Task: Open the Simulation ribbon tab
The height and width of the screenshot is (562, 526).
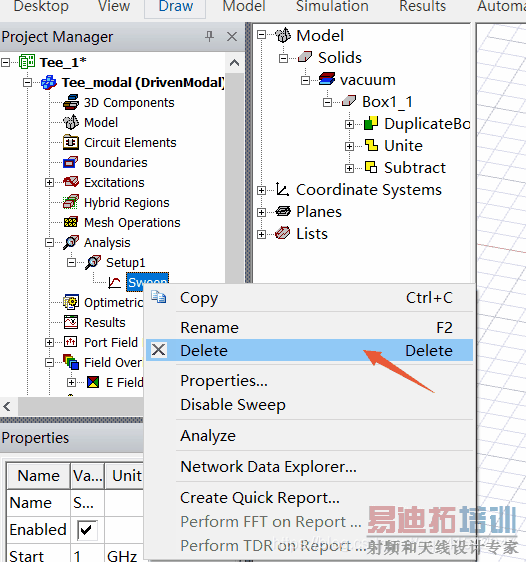Action: click(x=332, y=6)
